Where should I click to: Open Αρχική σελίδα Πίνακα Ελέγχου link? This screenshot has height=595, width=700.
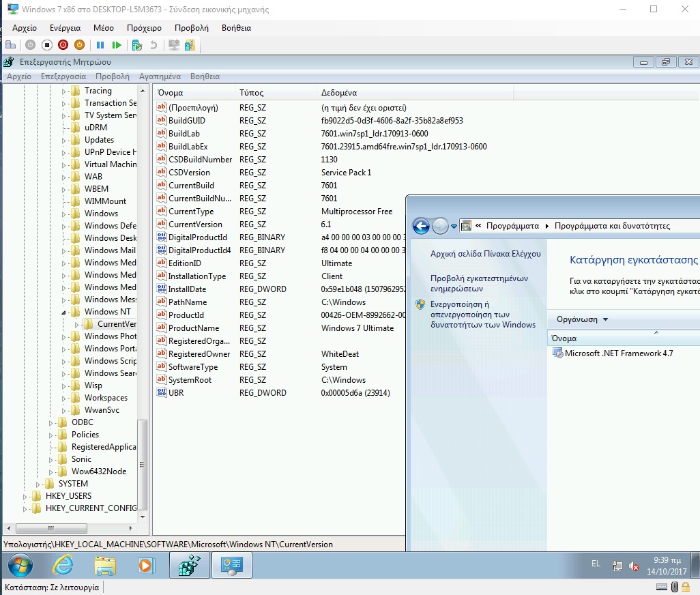tap(485, 254)
